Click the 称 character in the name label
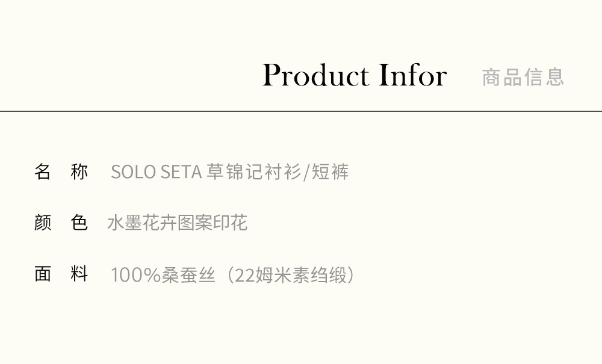 [79, 172]
